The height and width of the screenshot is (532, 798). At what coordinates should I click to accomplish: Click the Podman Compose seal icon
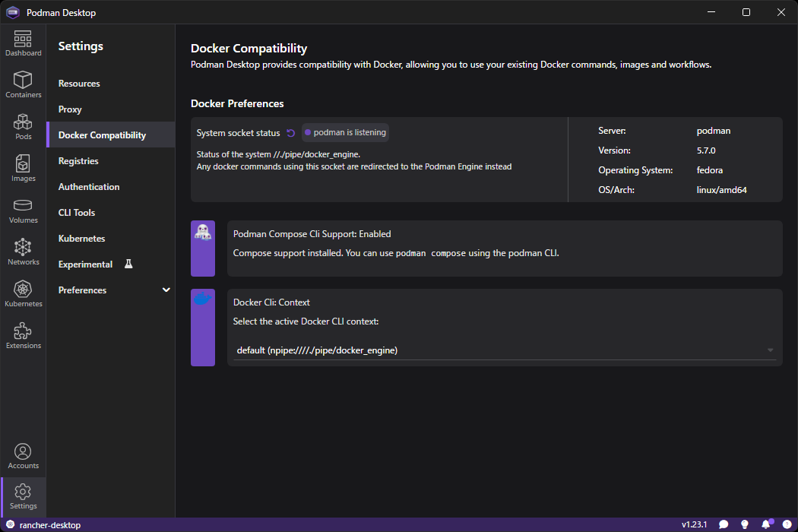pos(203,232)
